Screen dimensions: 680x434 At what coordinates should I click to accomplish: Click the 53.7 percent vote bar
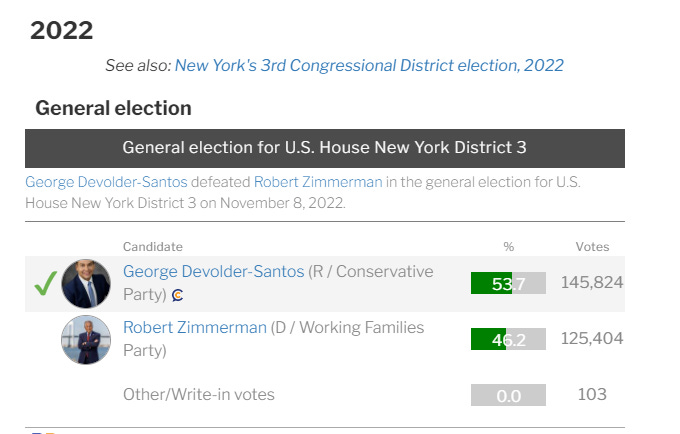pyautogui.click(x=508, y=283)
